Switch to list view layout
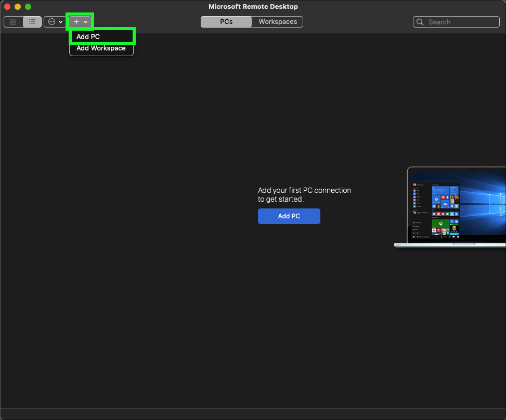The height and width of the screenshot is (420, 506). 32,22
